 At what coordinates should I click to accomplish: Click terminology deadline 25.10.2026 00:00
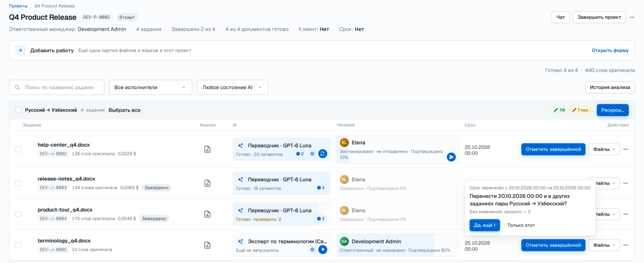pyautogui.click(x=477, y=246)
